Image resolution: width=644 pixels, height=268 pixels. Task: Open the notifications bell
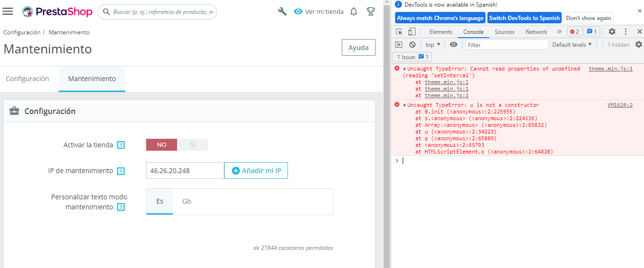click(354, 11)
